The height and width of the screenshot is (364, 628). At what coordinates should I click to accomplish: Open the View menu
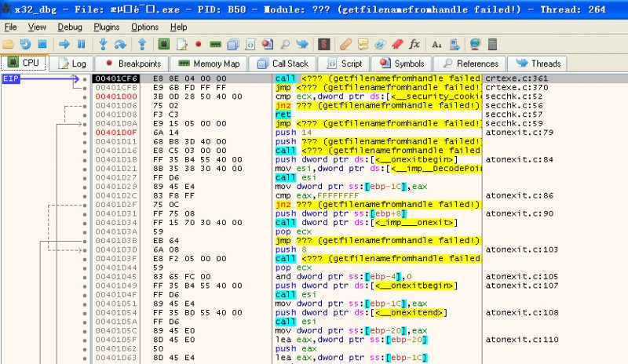(37, 27)
